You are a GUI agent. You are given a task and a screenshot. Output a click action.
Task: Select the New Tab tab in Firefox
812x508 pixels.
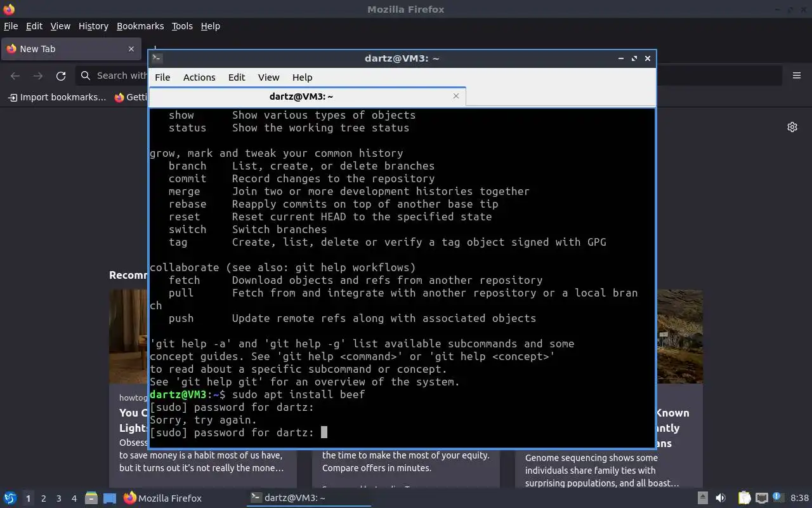(71, 49)
